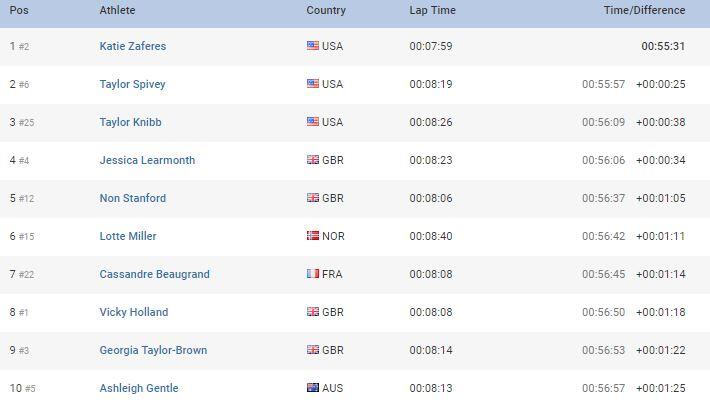The height and width of the screenshot is (405, 710).
Task: Click USA flag icon beside Katie Zaferes
Action: 313,46
